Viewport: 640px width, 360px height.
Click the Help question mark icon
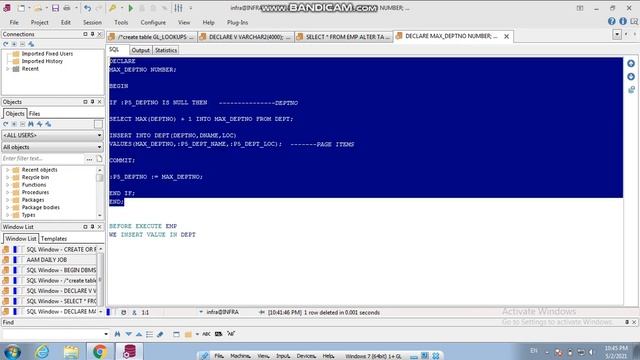(611, 21)
